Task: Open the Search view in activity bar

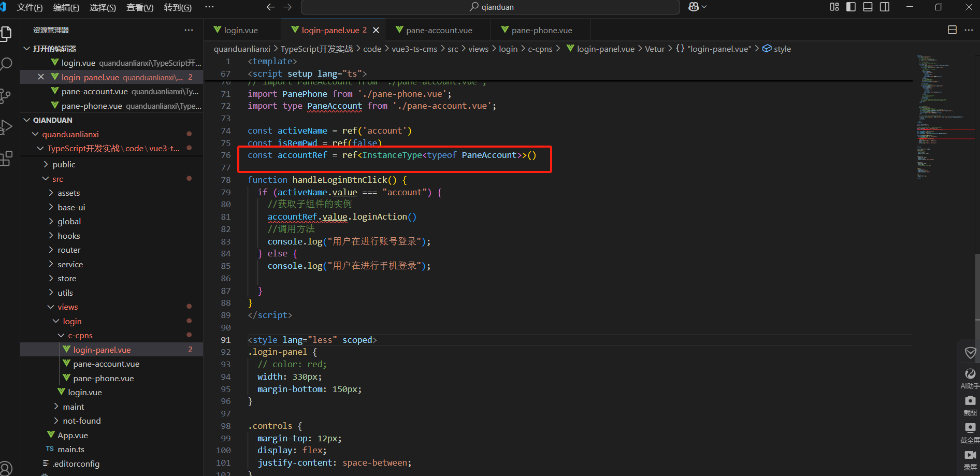Action: [6, 64]
